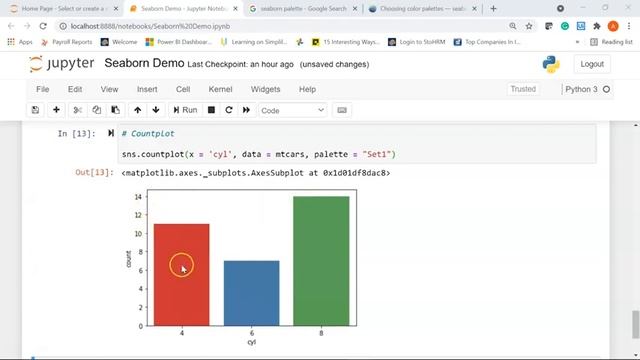The width and height of the screenshot is (640, 360).
Task: Click the green bar for cyl 8
Action: point(321,261)
